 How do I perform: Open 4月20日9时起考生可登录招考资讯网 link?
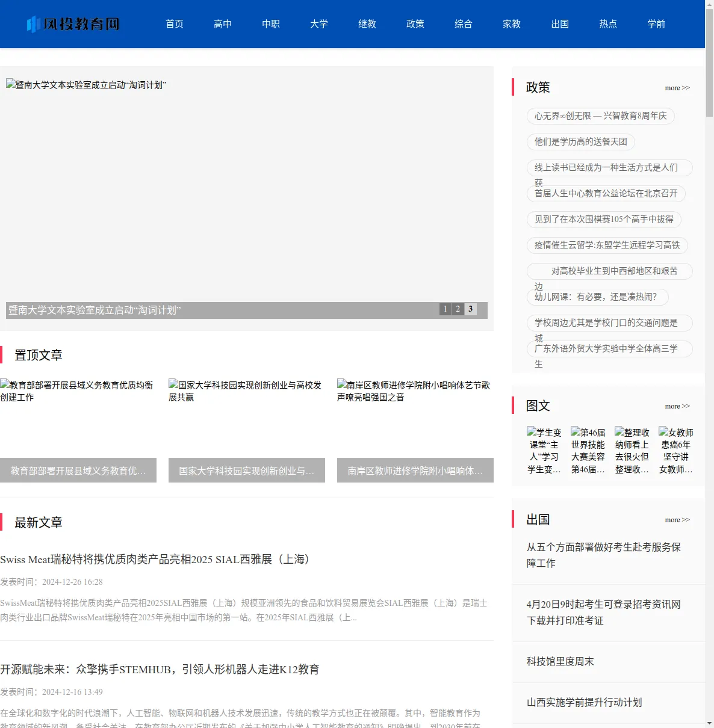click(604, 612)
